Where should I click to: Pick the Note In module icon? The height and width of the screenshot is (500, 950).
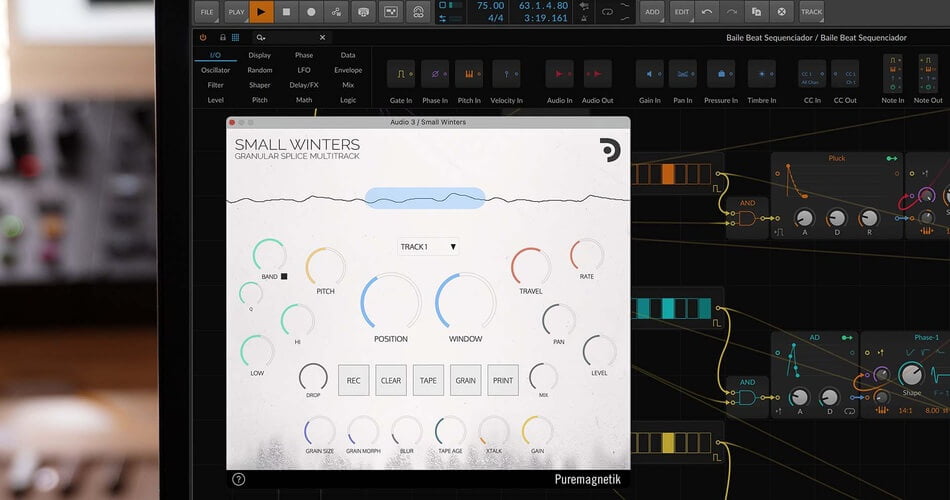pos(892,73)
